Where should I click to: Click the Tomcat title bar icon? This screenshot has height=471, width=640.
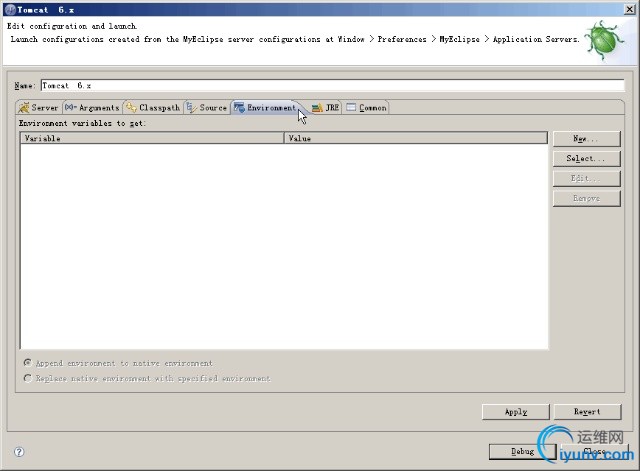[10, 9]
